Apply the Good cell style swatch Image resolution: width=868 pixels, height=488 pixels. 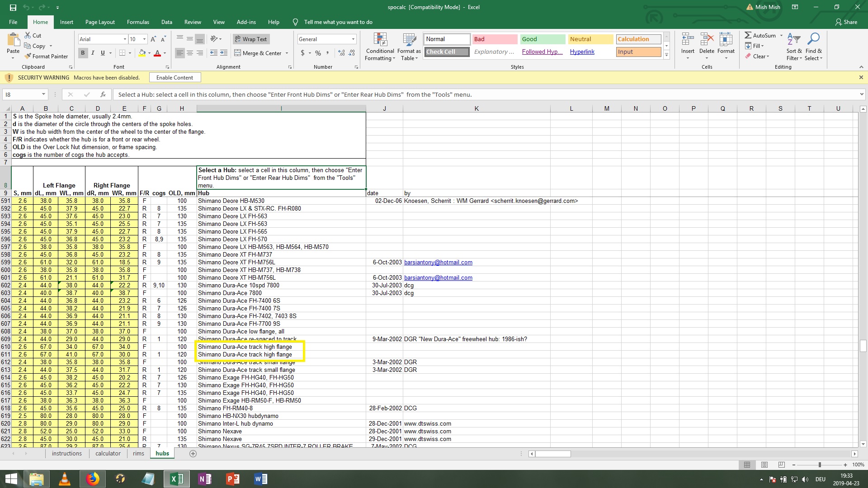tap(542, 39)
